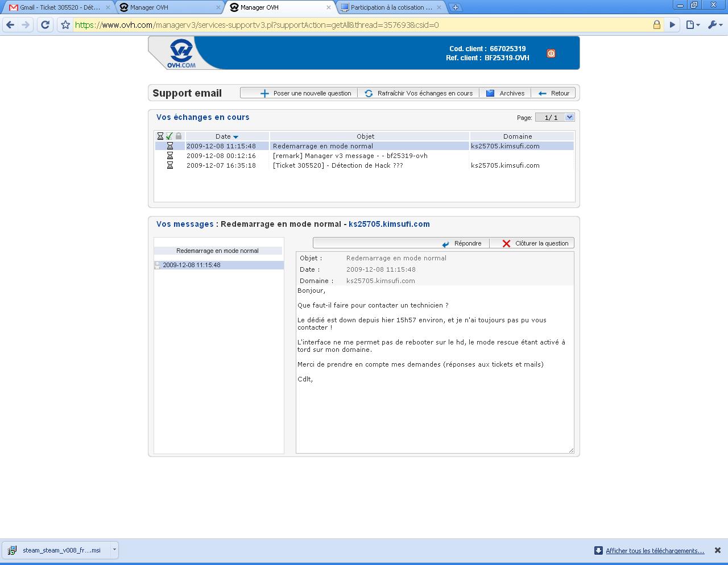Click Rafraîchir Vos échanges en cours

tap(419, 93)
